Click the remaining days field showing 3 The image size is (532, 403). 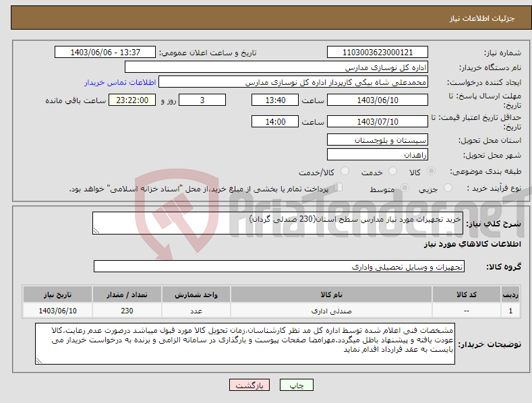(x=202, y=100)
